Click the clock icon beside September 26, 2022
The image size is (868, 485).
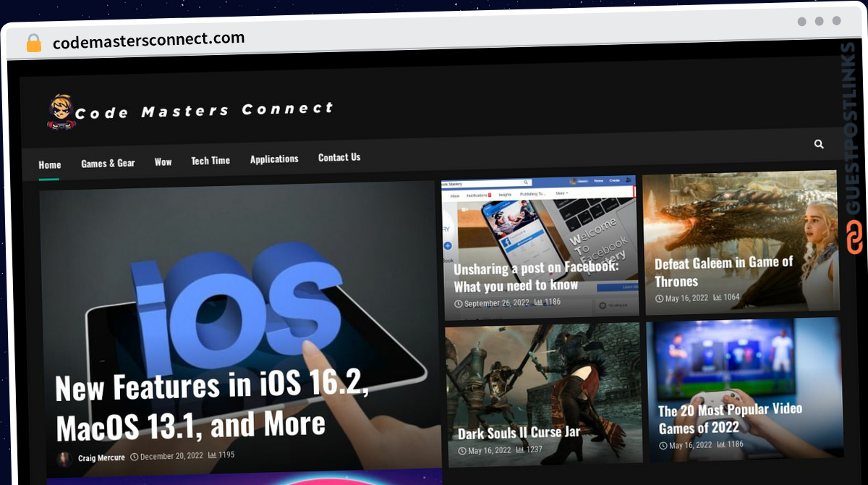pos(459,304)
